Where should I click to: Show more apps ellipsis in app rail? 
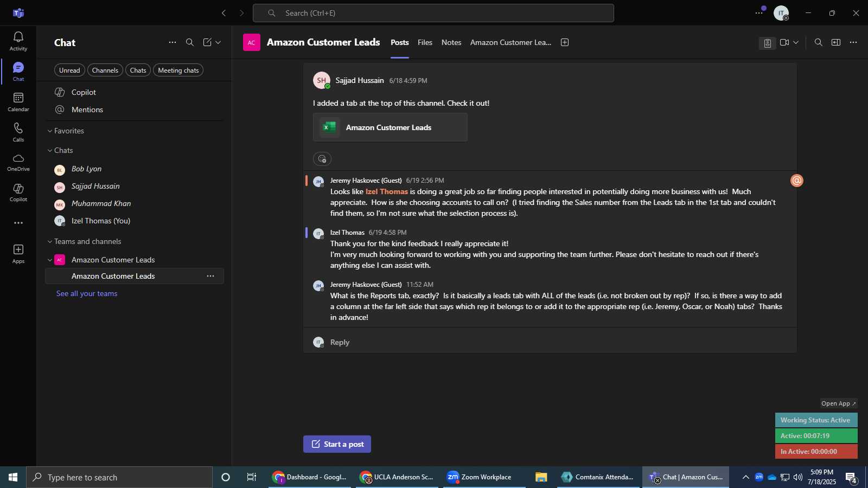point(18,223)
